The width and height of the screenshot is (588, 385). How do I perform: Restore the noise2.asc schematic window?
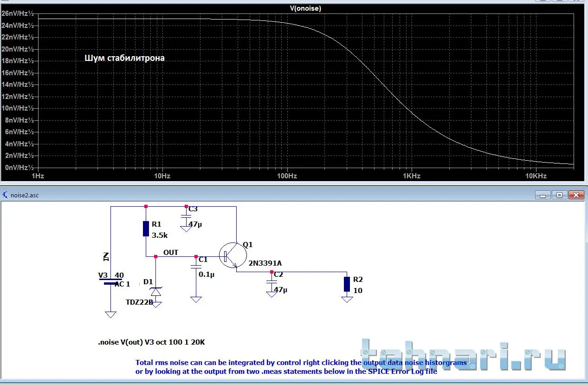tap(559, 195)
